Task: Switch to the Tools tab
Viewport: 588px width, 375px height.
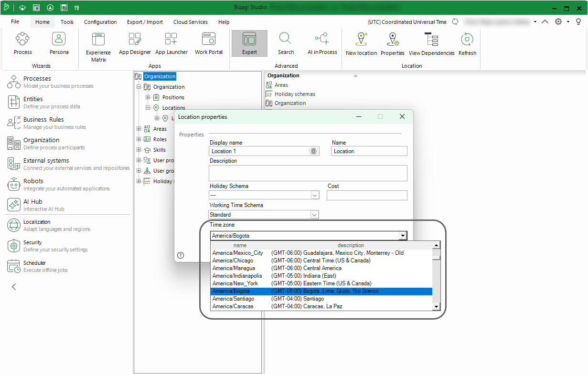Action: 67,22
